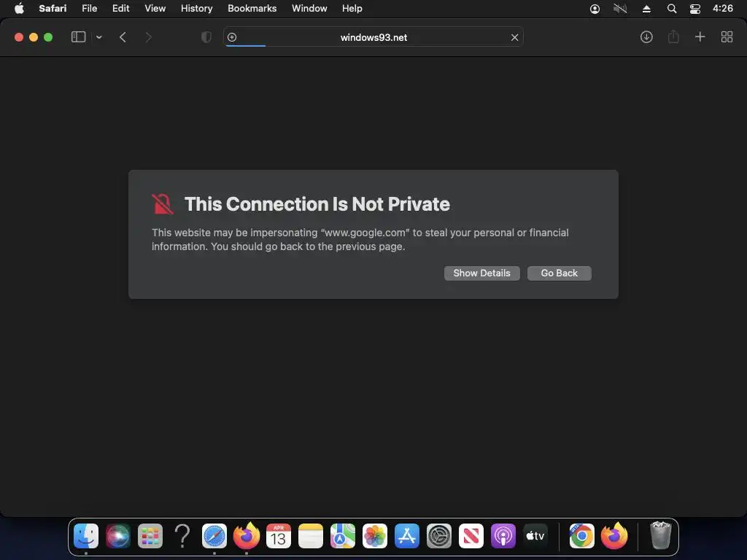Minimize Safari with the yellow button
This screenshot has height=560, width=747.
point(34,37)
